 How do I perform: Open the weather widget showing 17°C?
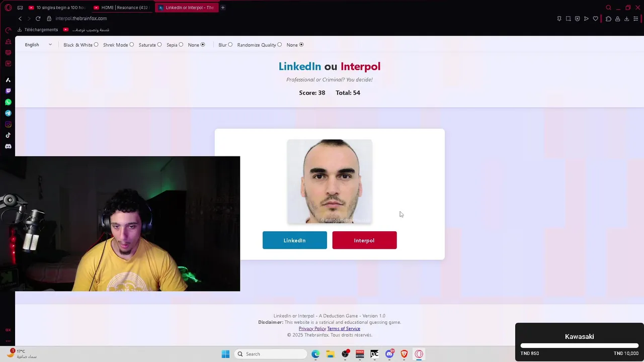[22, 354]
